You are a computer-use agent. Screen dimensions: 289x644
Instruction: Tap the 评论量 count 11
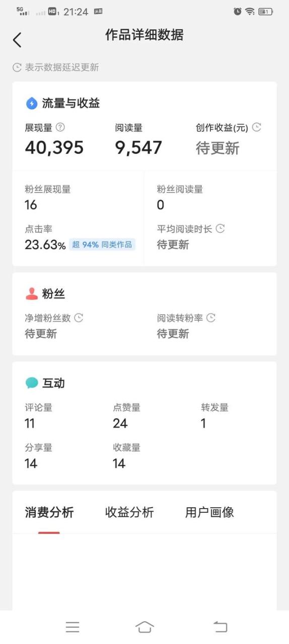[30, 424]
